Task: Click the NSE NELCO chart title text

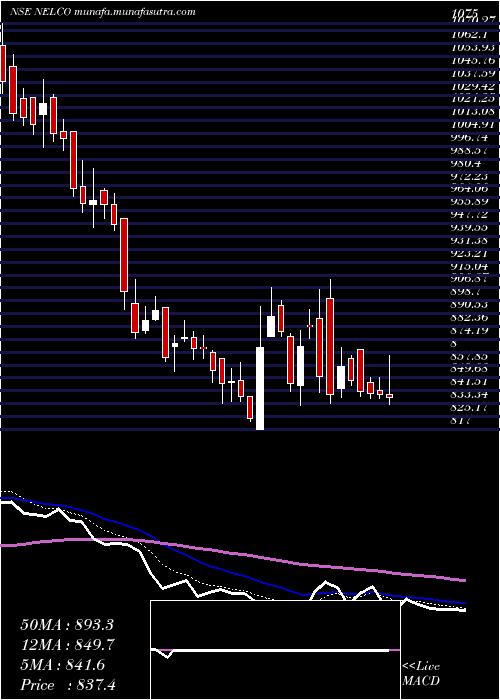Action: (103, 12)
